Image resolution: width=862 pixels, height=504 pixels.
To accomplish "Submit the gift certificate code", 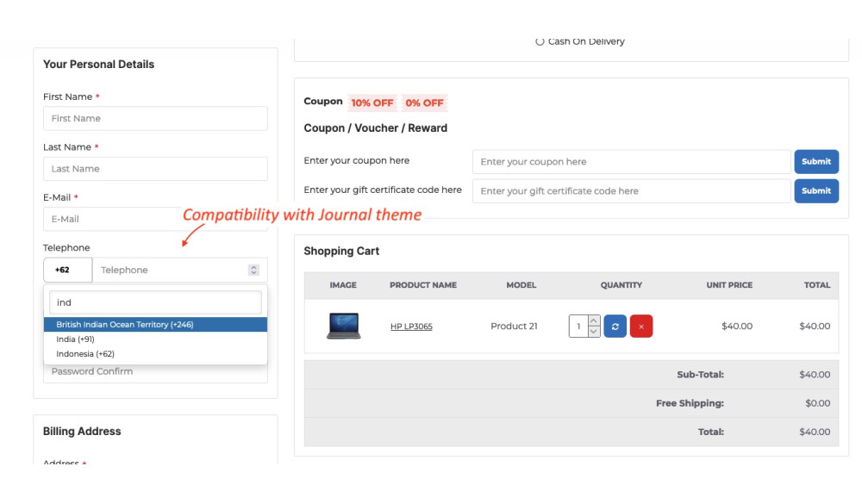I will [815, 191].
